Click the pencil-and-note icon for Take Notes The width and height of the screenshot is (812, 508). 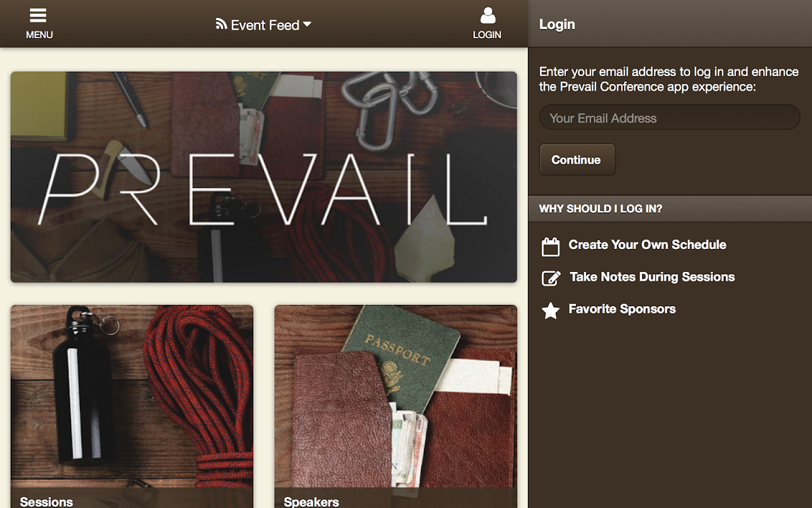tap(551, 278)
